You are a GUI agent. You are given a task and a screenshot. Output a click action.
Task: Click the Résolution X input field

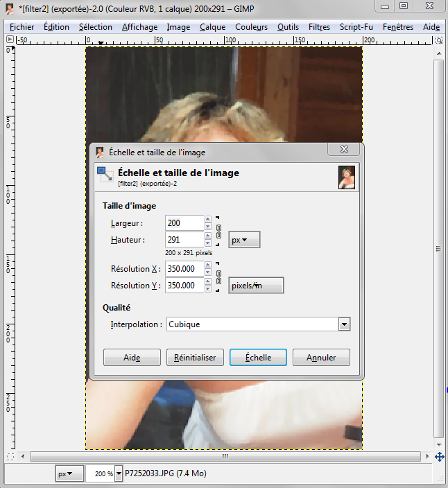184,268
